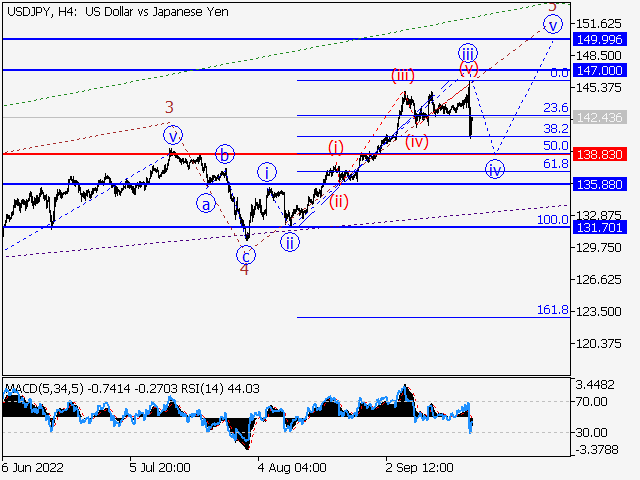Click the red 138.830 price level tag

tap(599, 154)
